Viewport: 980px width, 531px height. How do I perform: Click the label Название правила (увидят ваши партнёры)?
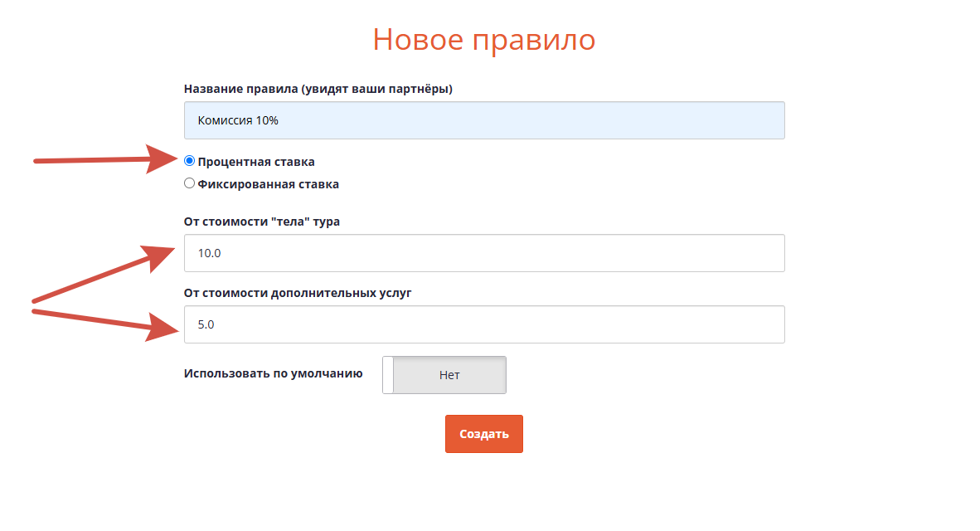(318, 89)
